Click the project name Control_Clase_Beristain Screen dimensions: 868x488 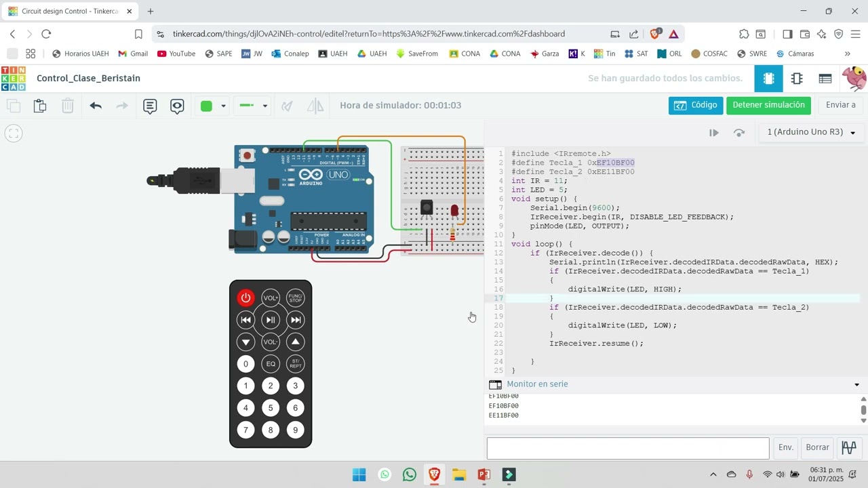click(x=89, y=78)
